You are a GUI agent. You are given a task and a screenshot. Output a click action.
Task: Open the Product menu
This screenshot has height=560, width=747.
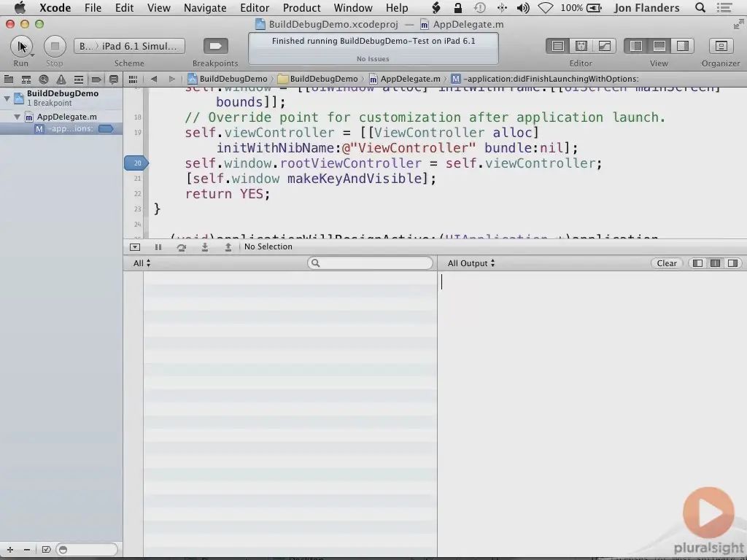301,8
